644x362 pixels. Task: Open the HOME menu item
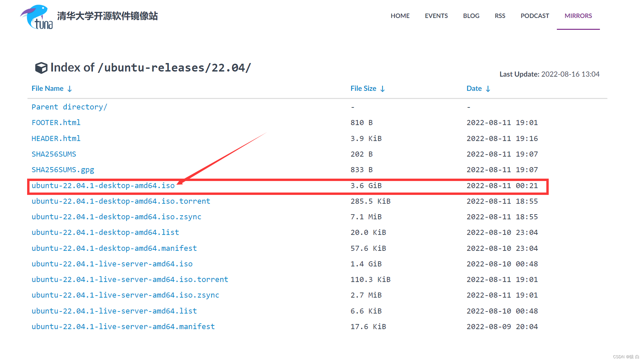[x=400, y=16]
